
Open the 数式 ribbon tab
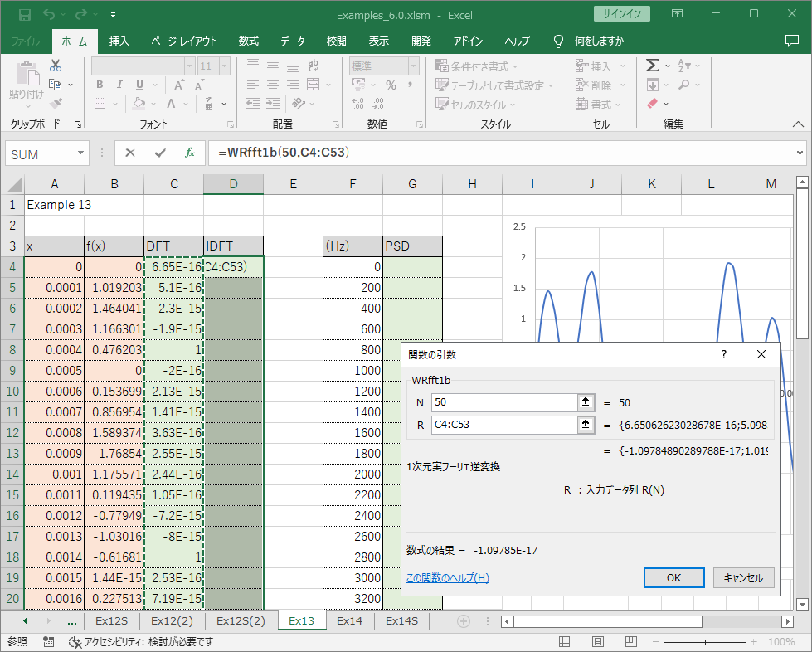[248, 41]
